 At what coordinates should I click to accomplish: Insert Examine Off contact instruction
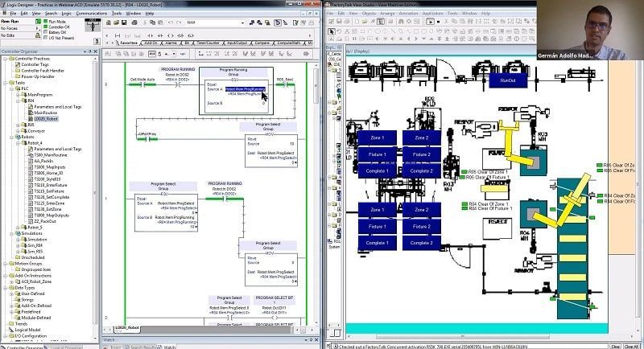coord(160,35)
